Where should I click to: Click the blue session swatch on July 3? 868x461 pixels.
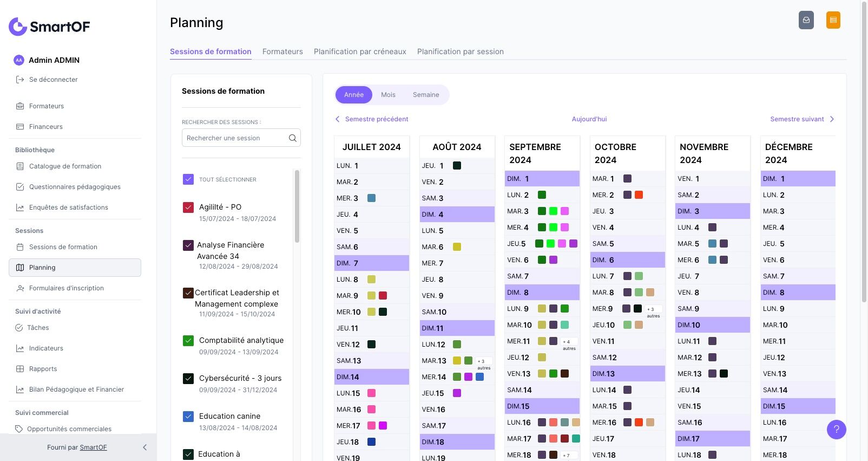coord(371,198)
